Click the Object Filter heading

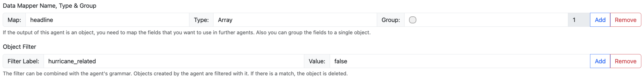point(20,47)
